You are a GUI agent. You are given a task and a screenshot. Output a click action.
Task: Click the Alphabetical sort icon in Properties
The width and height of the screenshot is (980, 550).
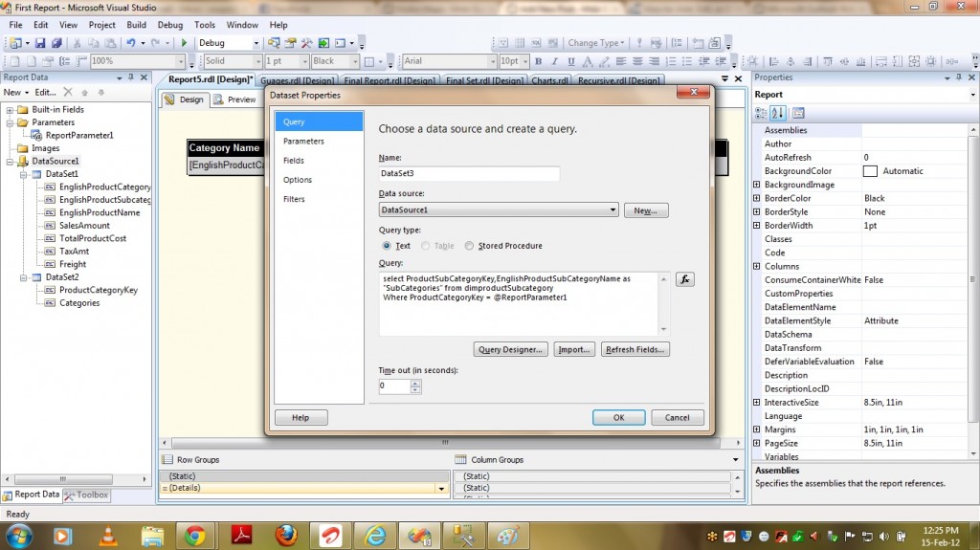coord(779,113)
